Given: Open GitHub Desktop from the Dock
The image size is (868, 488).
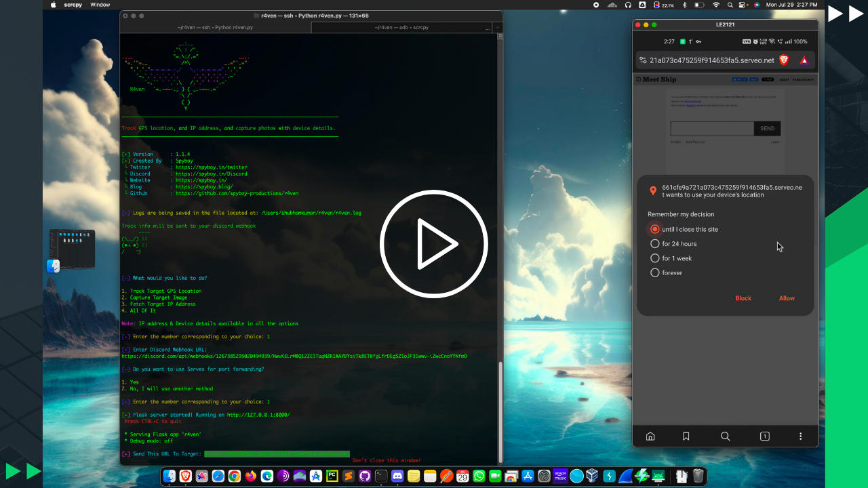Looking at the screenshot, I should [x=365, y=476].
